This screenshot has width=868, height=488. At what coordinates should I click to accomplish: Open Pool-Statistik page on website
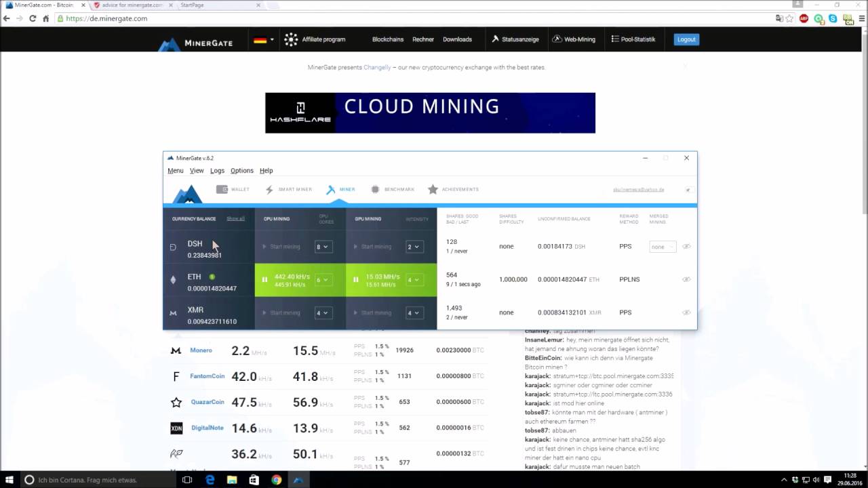pyautogui.click(x=633, y=39)
